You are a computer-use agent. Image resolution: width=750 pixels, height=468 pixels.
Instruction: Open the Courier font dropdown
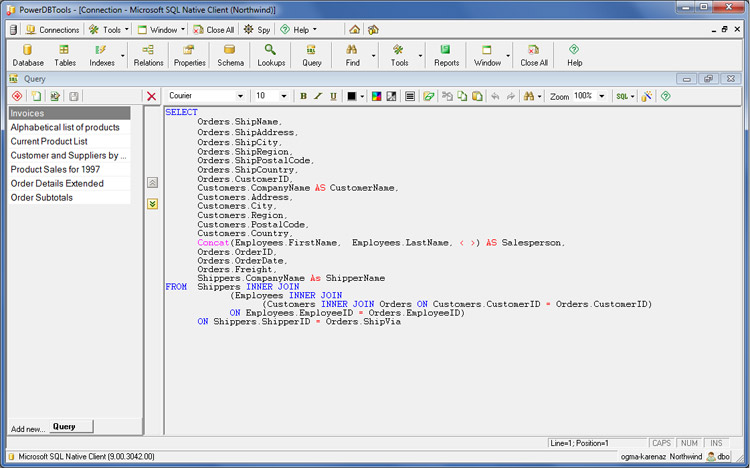click(x=240, y=96)
